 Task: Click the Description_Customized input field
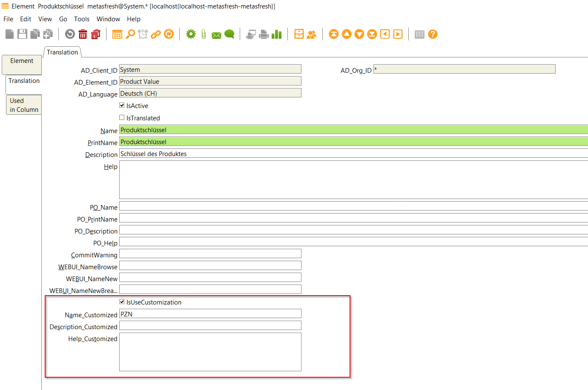click(x=210, y=326)
